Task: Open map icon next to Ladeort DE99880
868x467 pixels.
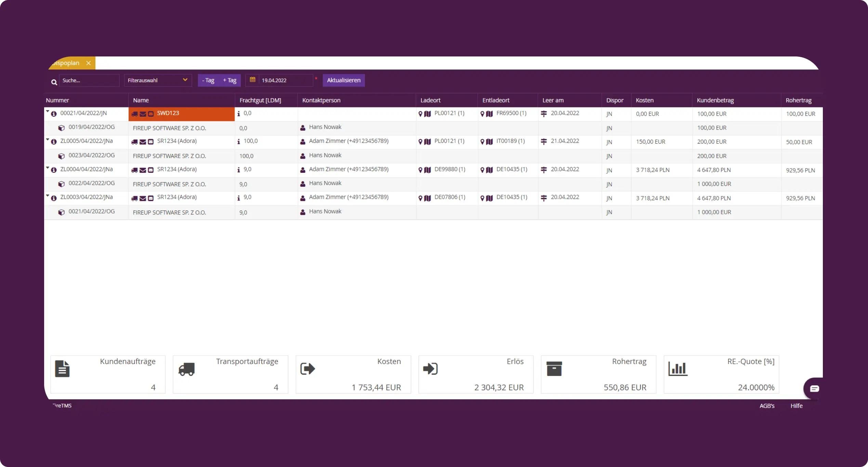Action: click(428, 170)
